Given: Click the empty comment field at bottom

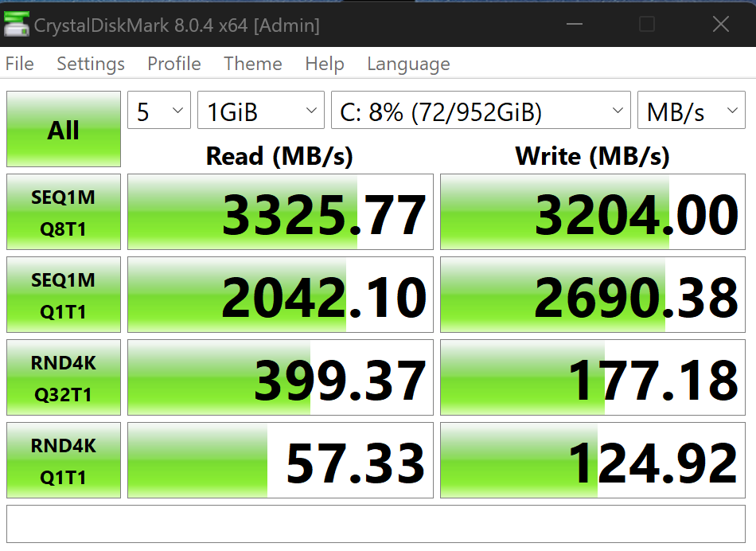Looking at the screenshot, I should click(x=376, y=524).
